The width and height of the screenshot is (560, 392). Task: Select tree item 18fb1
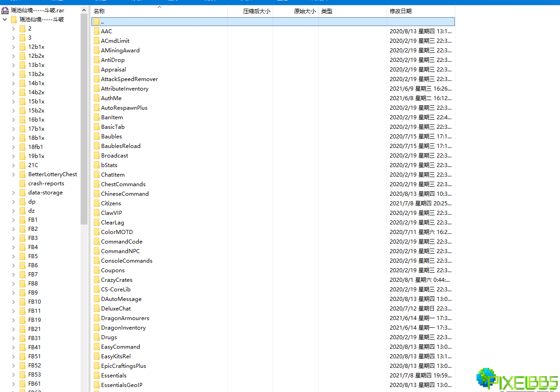[36, 147]
